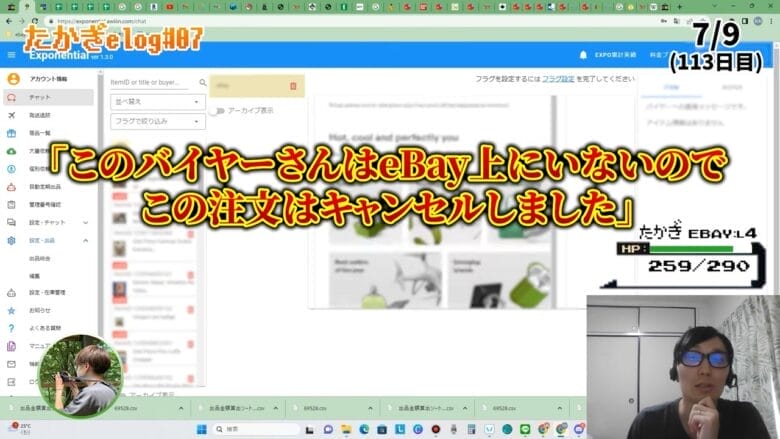The image size is (780, 439).
Task: Click the green cloud upload icon
Action: 11,151
